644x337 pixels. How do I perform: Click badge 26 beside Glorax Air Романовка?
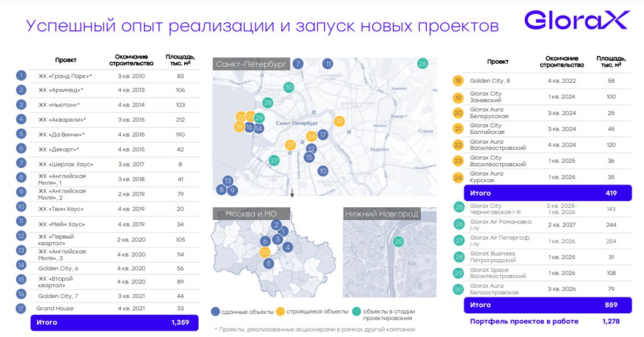tap(459, 224)
